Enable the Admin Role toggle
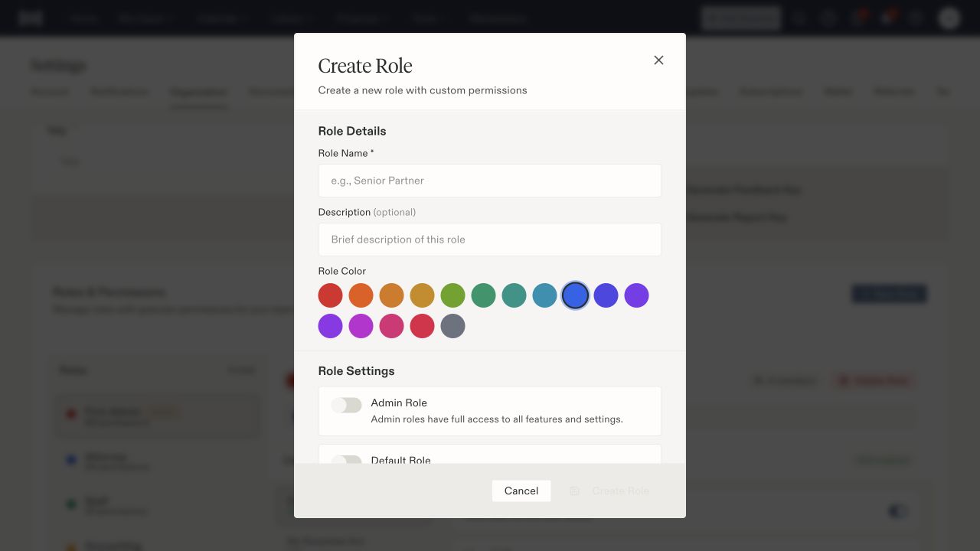 coord(346,405)
